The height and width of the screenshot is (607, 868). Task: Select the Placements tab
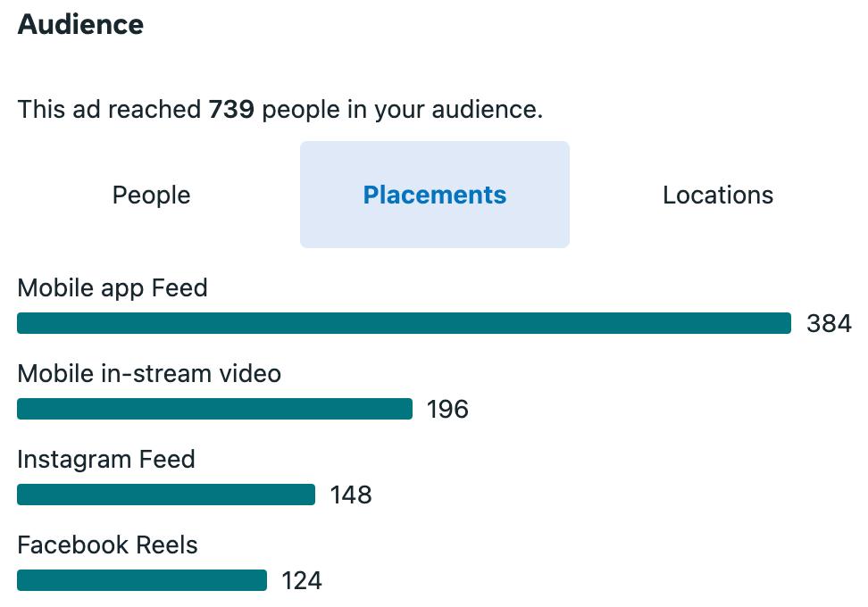tap(434, 195)
